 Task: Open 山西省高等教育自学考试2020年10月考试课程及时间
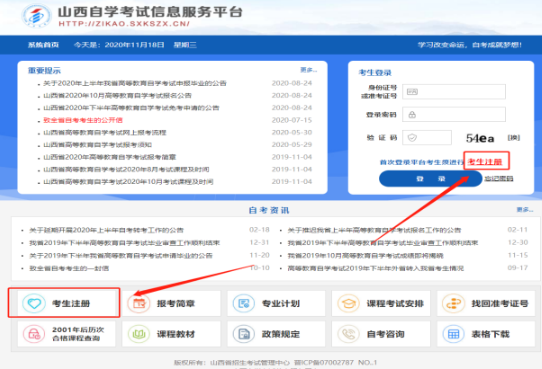click(128, 182)
